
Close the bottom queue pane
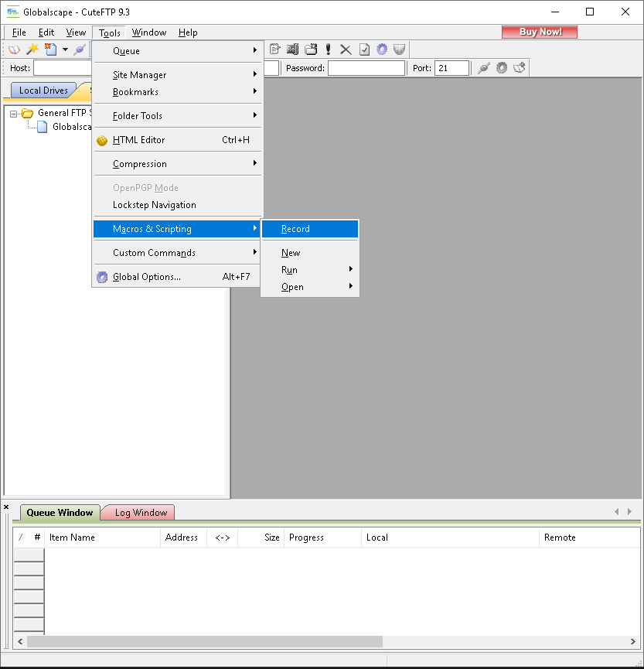click(x=6, y=507)
